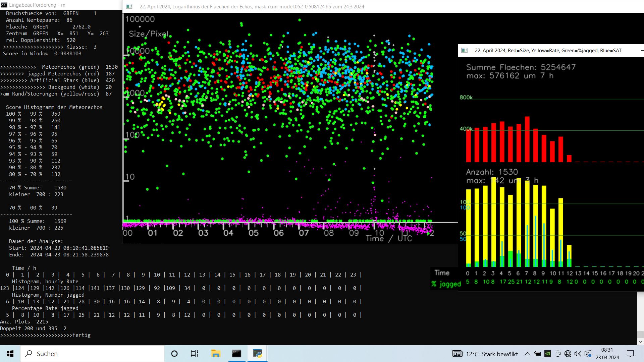Click the Python app taskbar icon
The height and width of the screenshot is (362, 644).
click(x=257, y=354)
